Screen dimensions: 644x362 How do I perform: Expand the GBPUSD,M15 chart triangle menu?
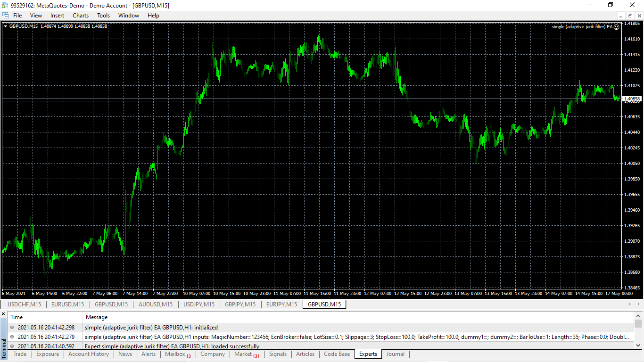5,26
